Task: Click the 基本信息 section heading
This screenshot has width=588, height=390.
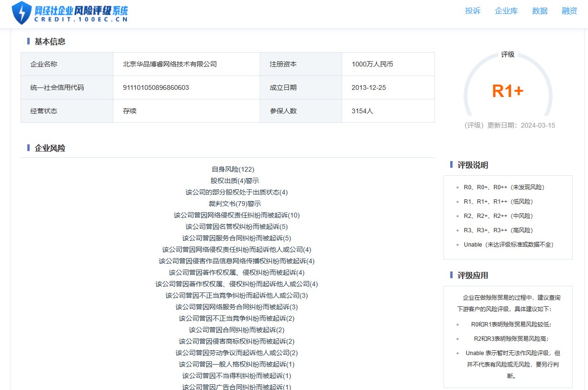Action: [x=50, y=42]
